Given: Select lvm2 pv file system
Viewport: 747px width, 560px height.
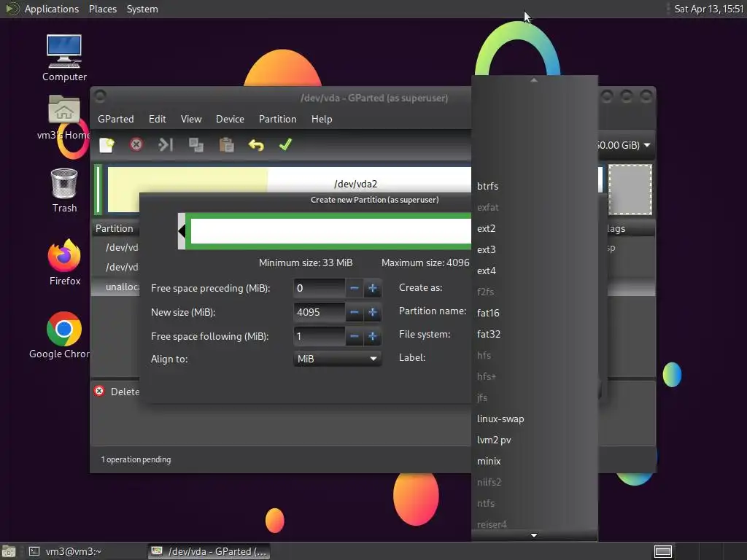Looking at the screenshot, I should pos(534,440).
